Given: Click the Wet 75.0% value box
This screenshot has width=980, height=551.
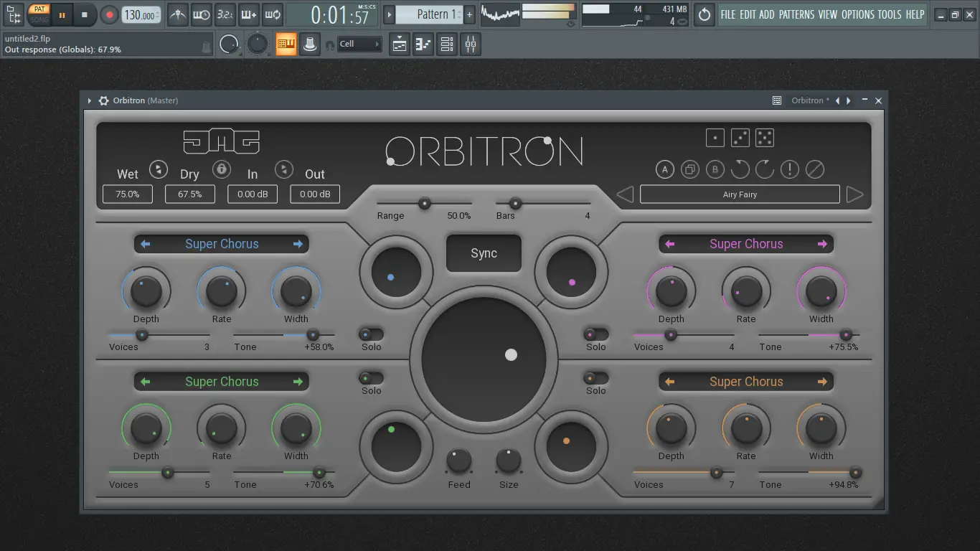Looking at the screenshot, I should [127, 194].
